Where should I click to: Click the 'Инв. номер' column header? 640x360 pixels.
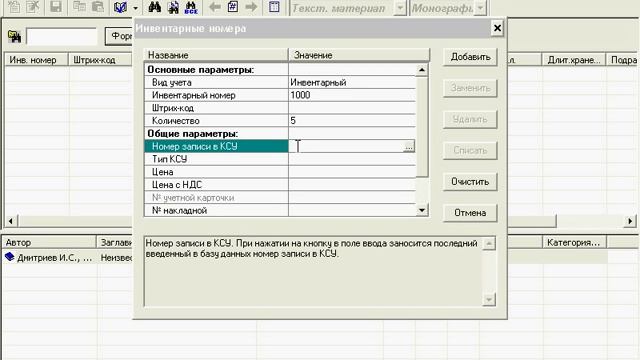tap(36, 60)
